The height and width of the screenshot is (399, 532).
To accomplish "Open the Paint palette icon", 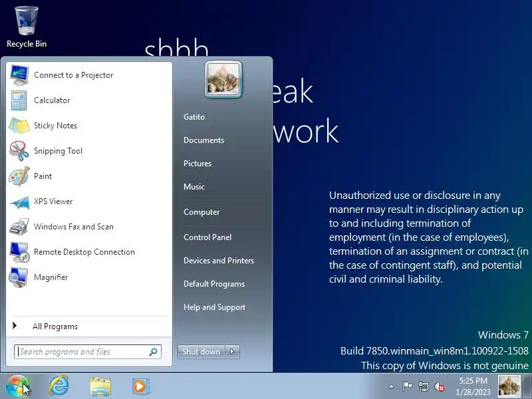I will pos(19,176).
